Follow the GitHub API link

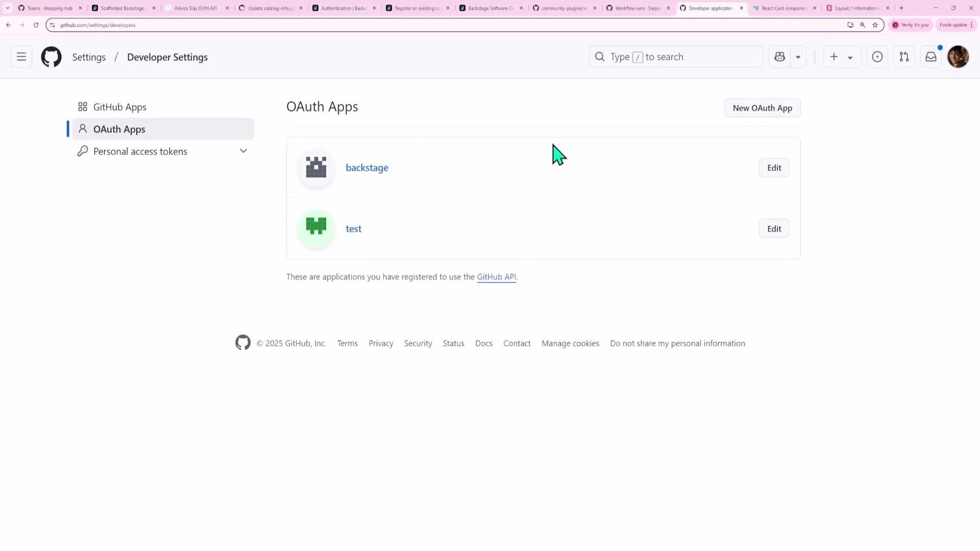click(496, 277)
